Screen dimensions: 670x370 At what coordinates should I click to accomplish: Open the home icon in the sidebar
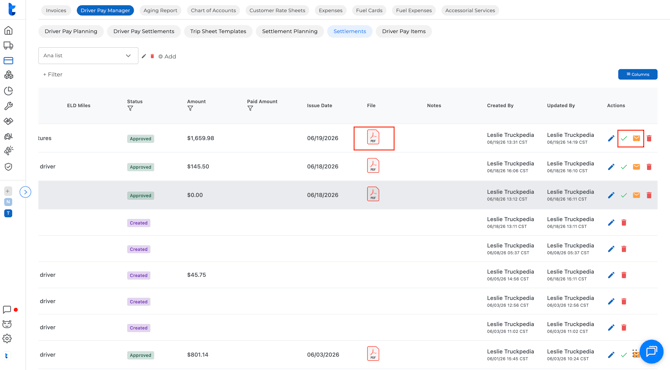coord(8,30)
